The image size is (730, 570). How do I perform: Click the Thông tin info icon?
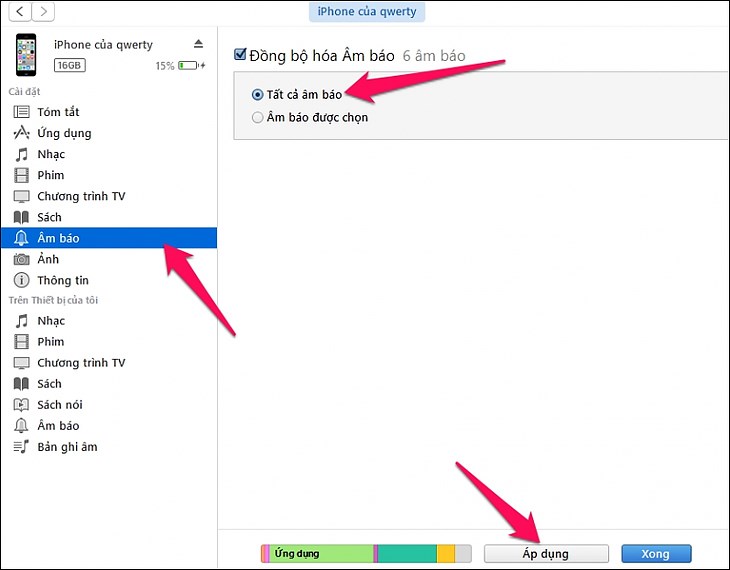(21, 280)
